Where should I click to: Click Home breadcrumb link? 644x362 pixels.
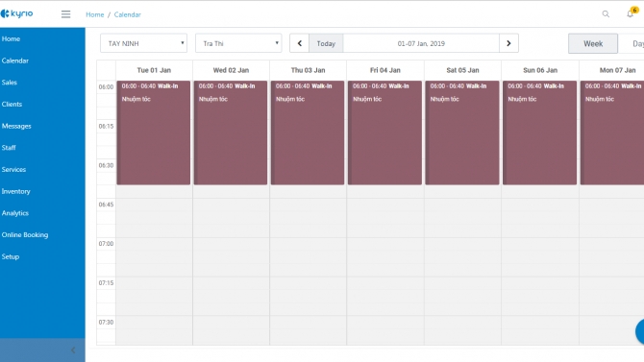[x=95, y=14]
